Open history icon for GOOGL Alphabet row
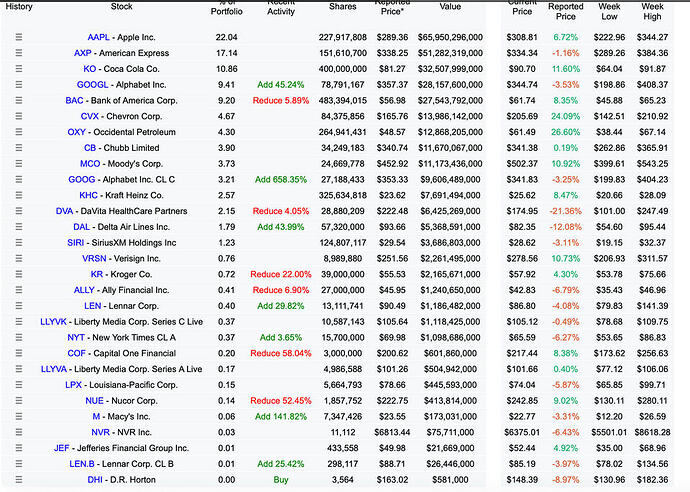Image resolution: width=690 pixels, height=492 pixels. tap(18, 84)
